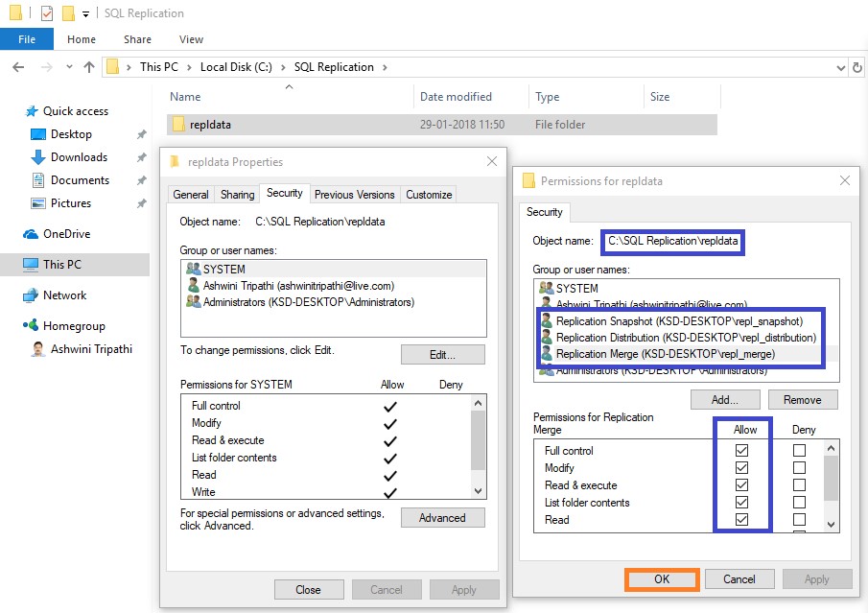Toggle Allow checkbox for Read & execute

[740, 485]
